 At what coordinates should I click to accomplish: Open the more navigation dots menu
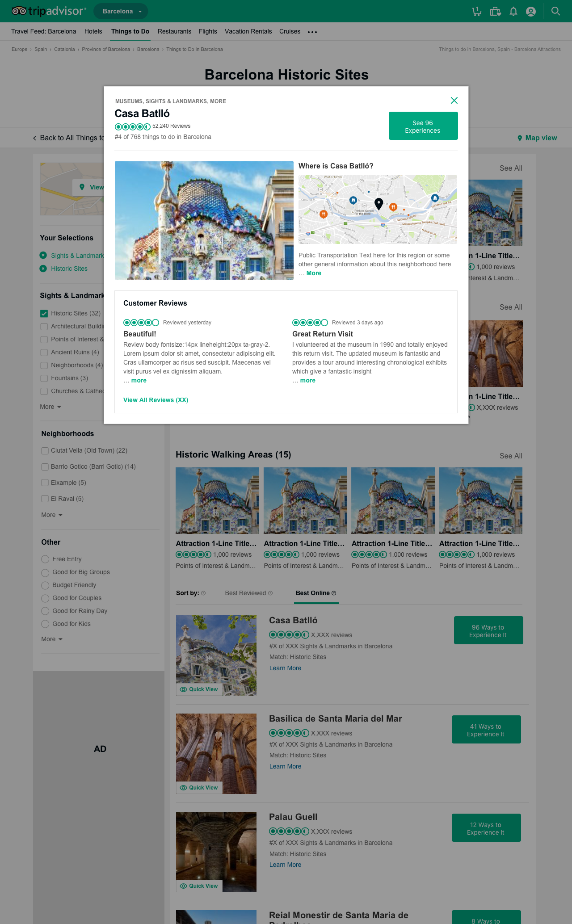[312, 32]
